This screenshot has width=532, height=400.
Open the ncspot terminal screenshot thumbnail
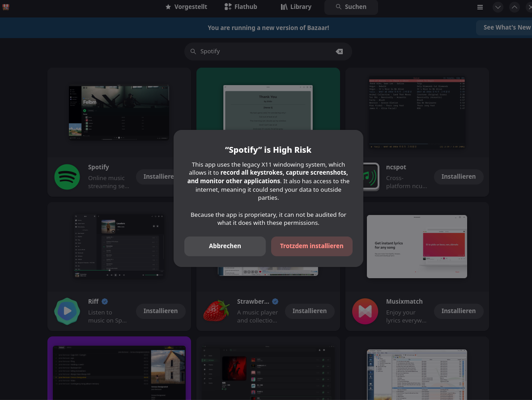pos(417,112)
